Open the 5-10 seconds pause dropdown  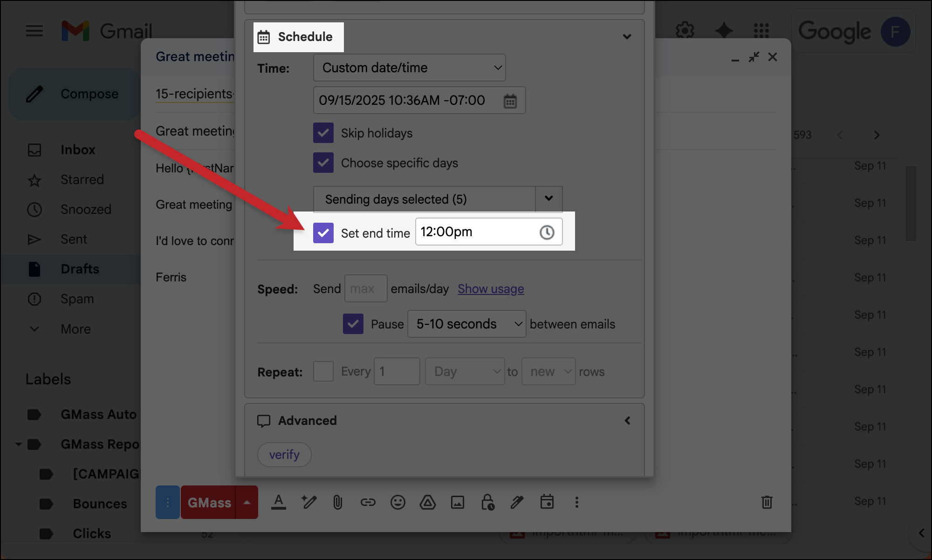point(466,324)
